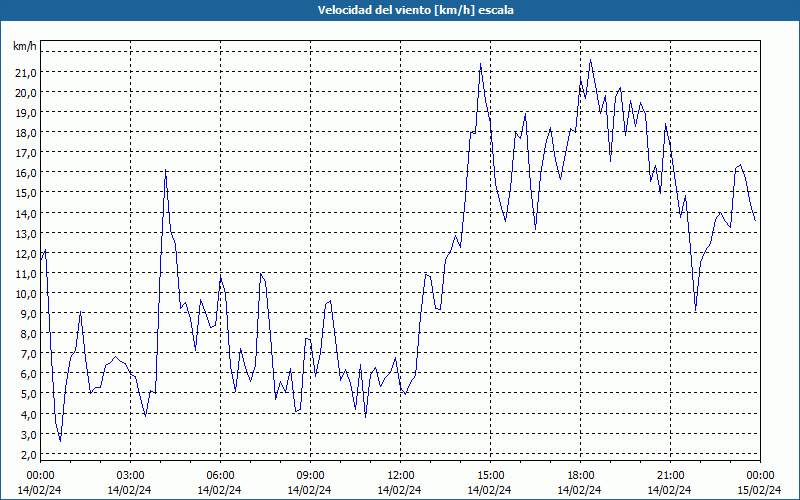Click the '2,0' y-axis value
Viewport: 800px width, 500px height.
[x=28, y=455]
